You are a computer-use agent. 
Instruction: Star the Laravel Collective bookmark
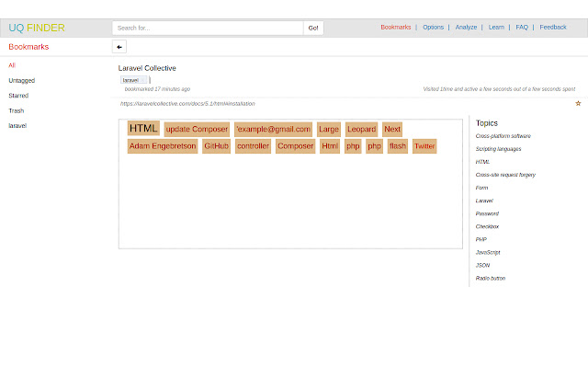tap(578, 103)
